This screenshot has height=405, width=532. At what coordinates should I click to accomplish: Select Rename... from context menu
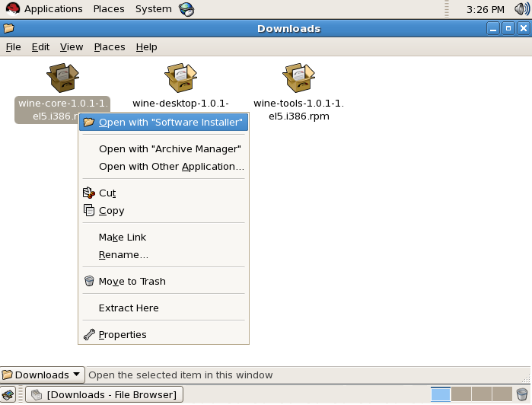pos(164,254)
